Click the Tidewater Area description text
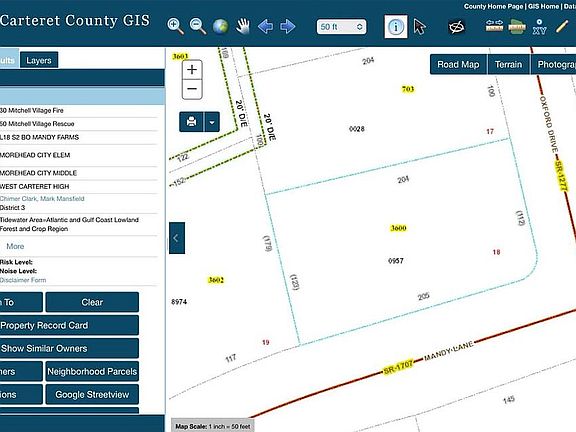 click(69, 224)
